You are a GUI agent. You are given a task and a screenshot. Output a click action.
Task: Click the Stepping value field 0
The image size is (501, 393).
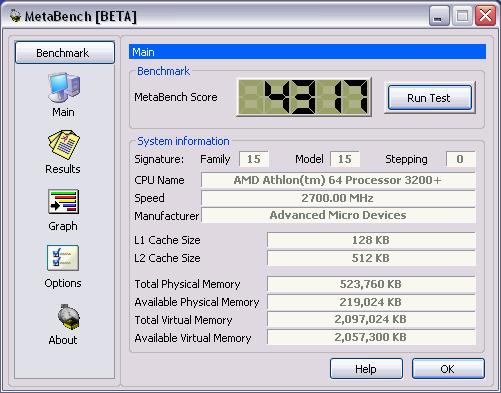click(460, 159)
